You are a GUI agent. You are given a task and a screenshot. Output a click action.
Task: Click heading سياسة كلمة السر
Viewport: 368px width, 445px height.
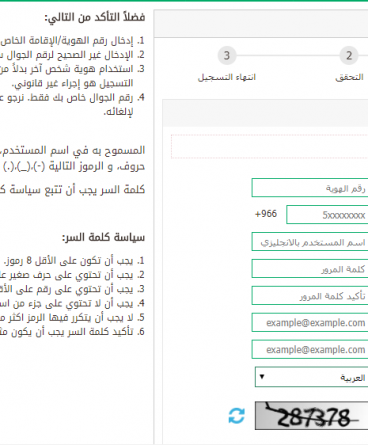(103, 238)
